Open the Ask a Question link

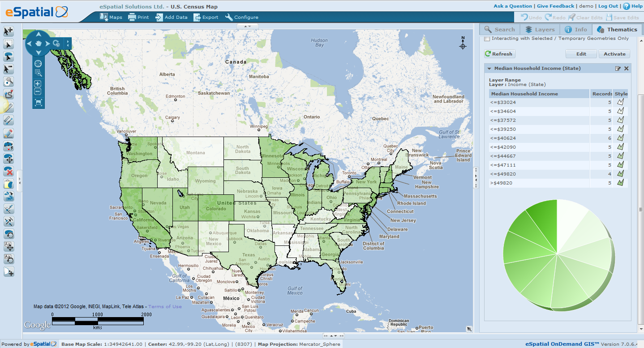coord(513,6)
